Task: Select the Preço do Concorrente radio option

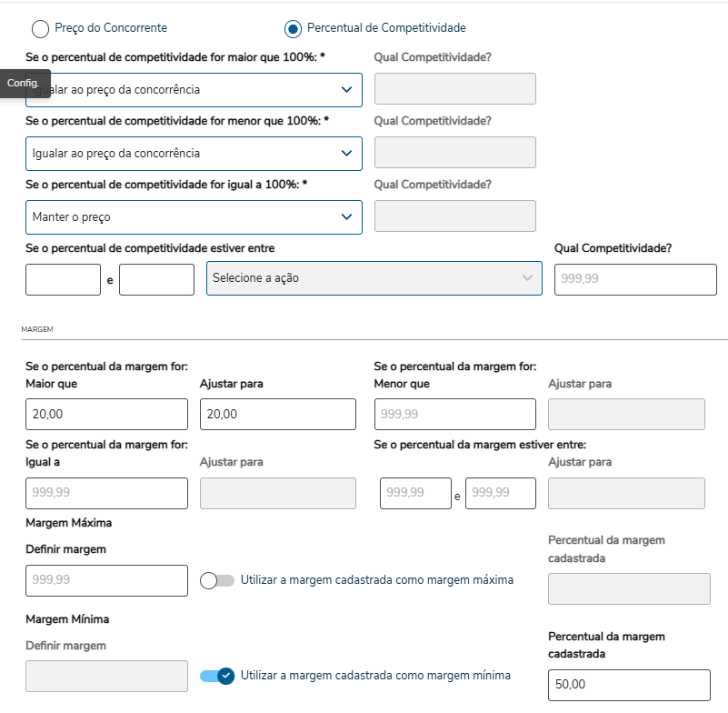Action: [40, 29]
